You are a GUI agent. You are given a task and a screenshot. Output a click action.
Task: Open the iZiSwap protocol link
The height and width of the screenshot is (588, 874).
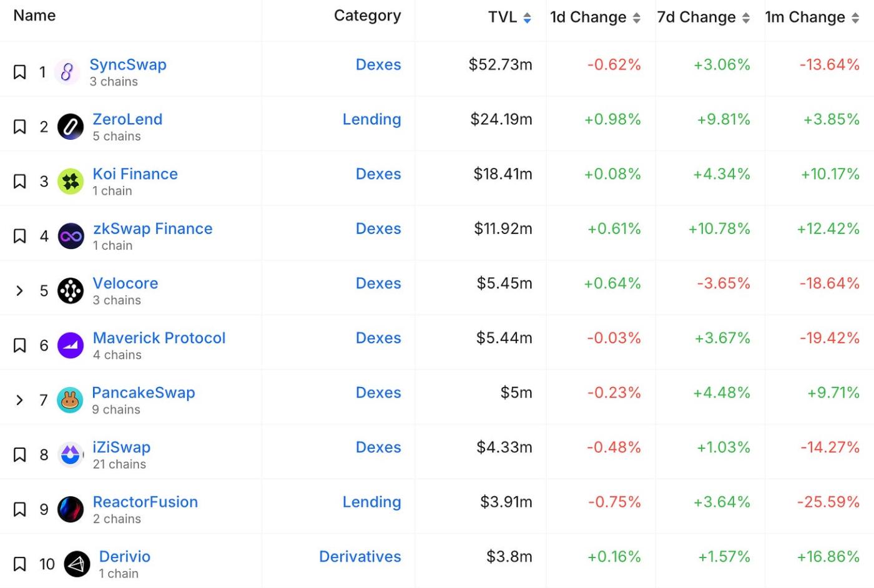tap(122, 448)
